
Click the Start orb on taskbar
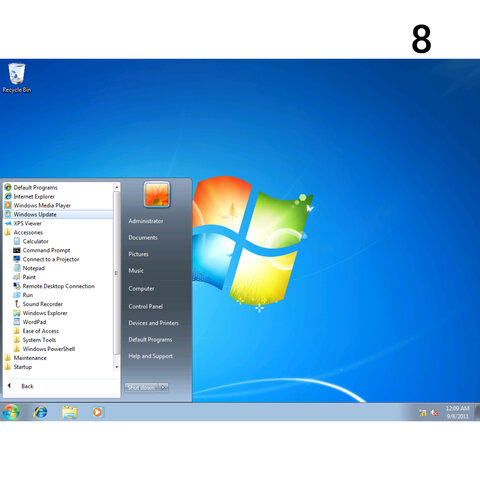coord(11,412)
